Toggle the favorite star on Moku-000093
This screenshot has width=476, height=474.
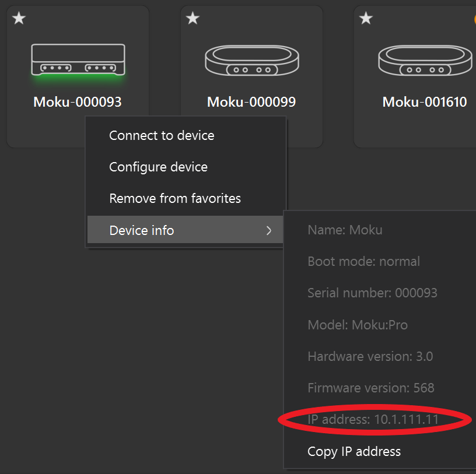click(18, 18)
